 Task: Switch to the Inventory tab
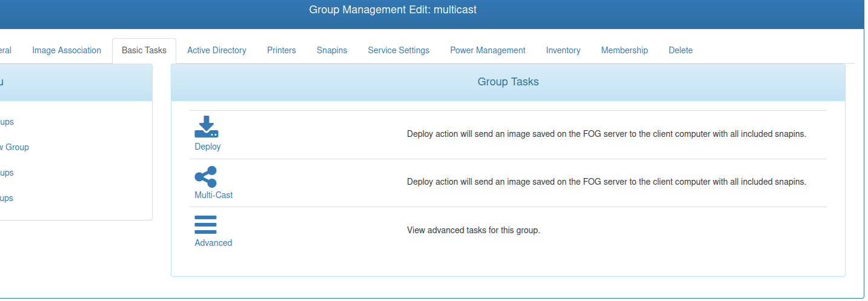click(x=563, y=50)
